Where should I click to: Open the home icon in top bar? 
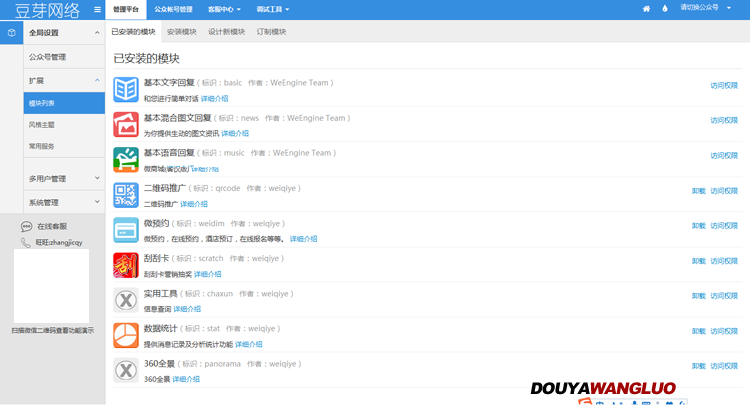pyautogui.click(x=646, y=9)
